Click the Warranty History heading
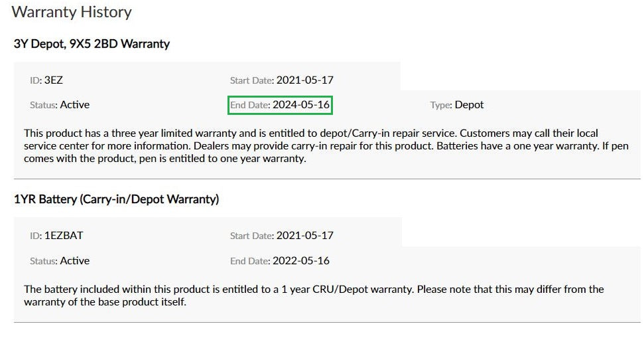Image resolution: width=644 pixels, height=340 pixels. [72, 12]
